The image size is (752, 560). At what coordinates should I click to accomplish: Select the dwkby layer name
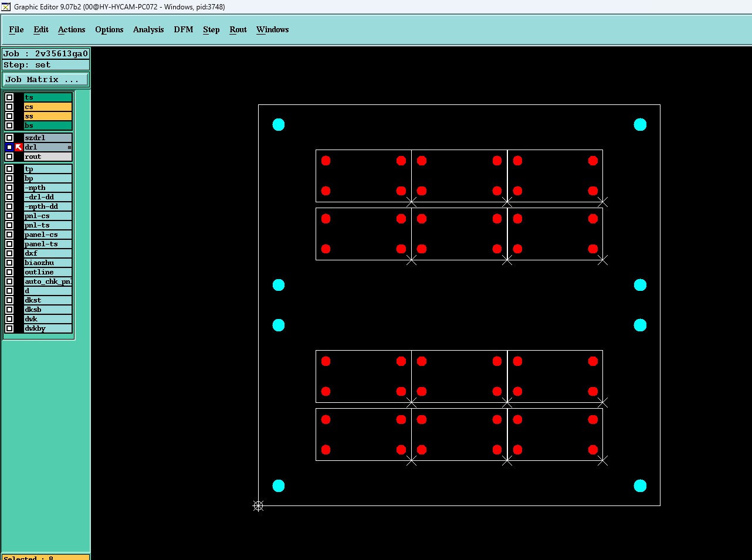pyautogui.click(x=48, y=328)
